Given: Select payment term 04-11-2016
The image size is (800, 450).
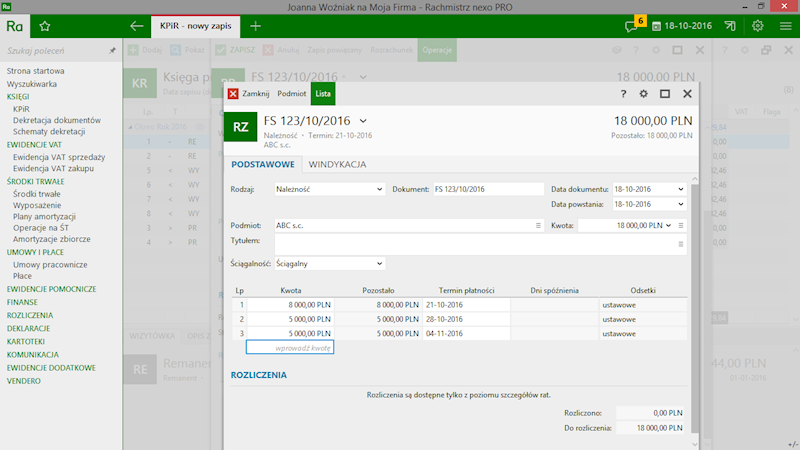Looking at the screenshot, I should 466,333.
